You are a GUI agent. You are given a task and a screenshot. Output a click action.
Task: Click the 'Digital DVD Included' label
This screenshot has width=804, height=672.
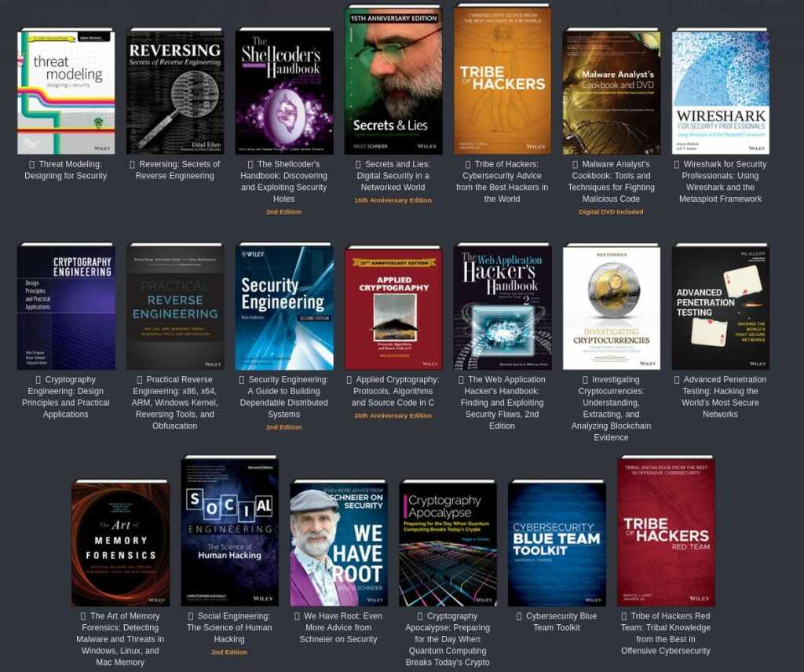tap(611, 212)
